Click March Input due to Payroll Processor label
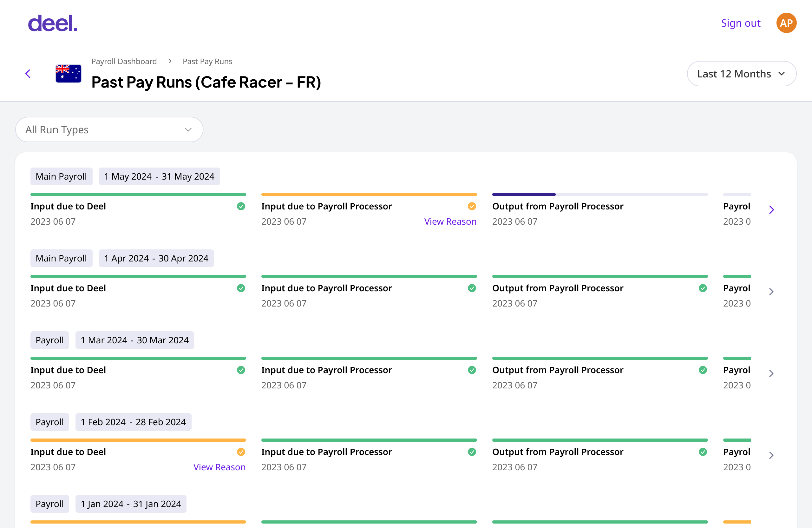The height and width of the screenshot is (528, 812). pos(326,370)
